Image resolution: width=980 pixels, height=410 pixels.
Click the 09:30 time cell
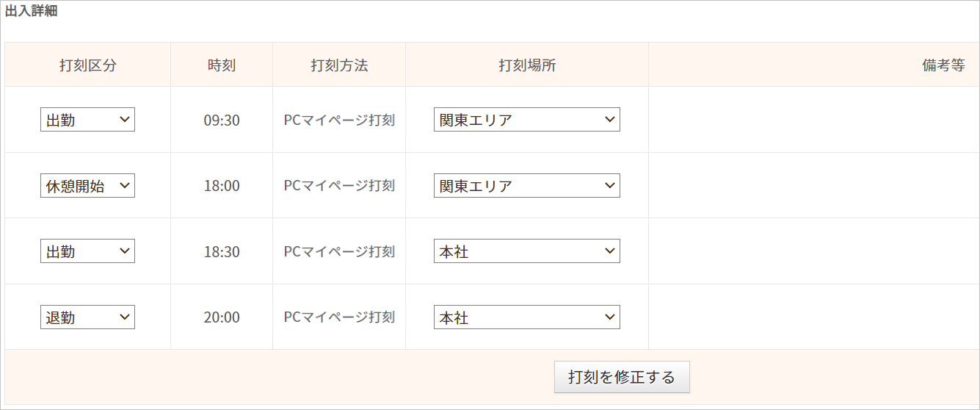tap(222, 120)
